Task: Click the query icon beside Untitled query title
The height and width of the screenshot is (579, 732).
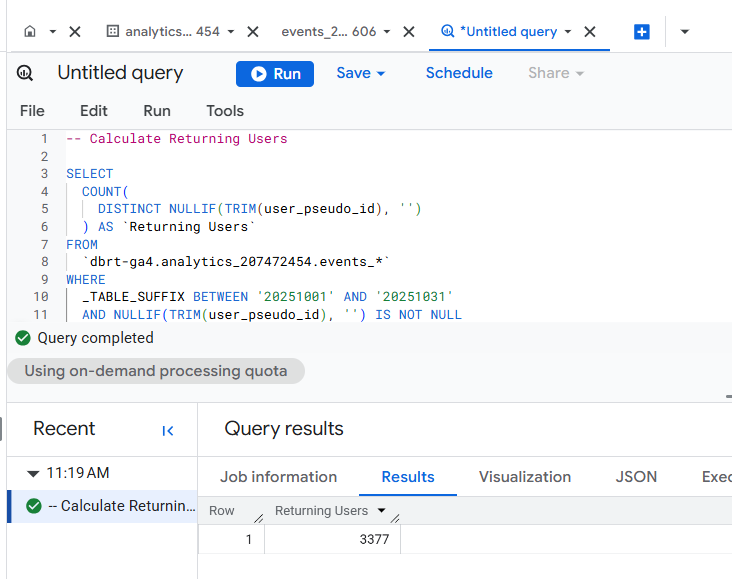Action: (25, 73)
